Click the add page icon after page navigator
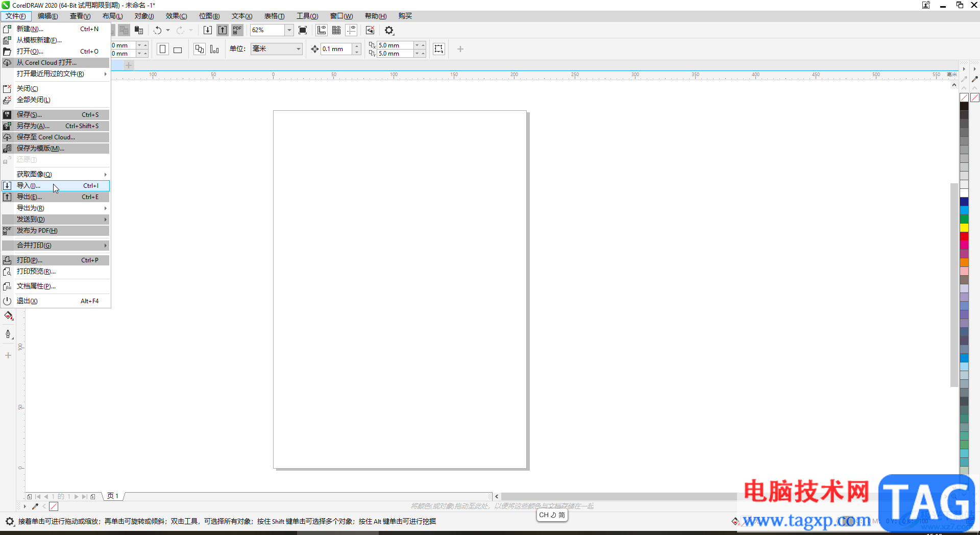980x535 pixels. coord(93,496)
